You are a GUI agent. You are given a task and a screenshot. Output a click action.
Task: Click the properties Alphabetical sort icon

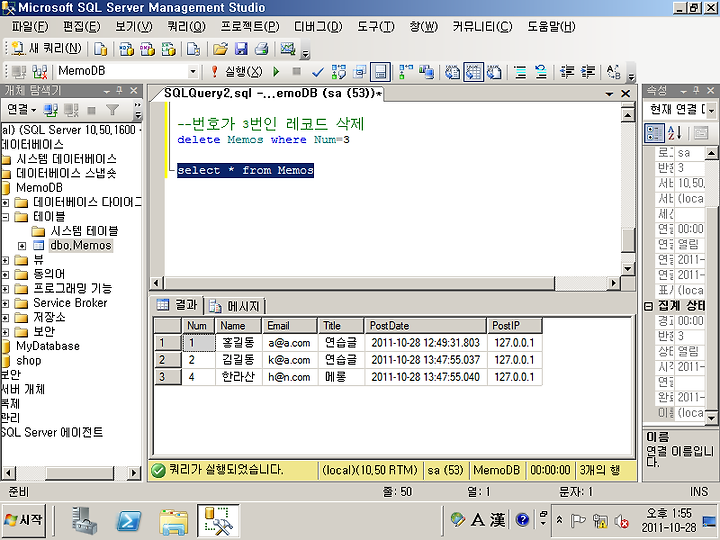click(675, 133)
